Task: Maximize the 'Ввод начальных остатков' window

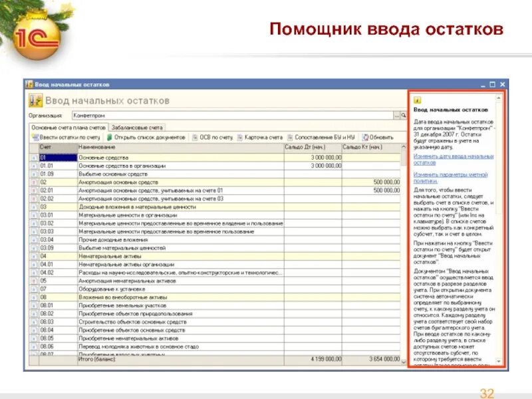Action: coord(493,84)
